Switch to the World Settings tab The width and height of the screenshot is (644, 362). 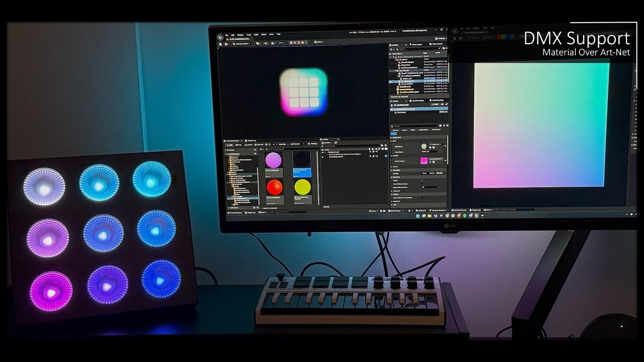coord(437,100)
